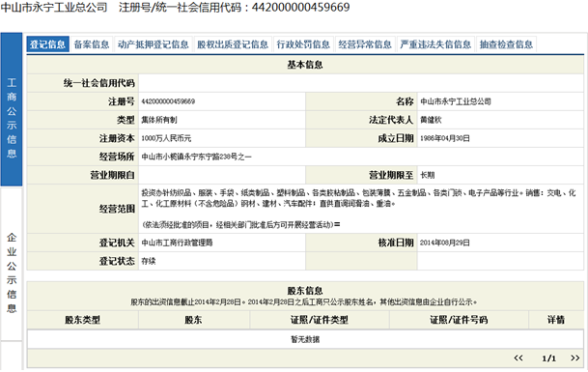Switch to the 行政处罚信息 tab
Screen dimensions: 588x372
click(x=303, y=44)
